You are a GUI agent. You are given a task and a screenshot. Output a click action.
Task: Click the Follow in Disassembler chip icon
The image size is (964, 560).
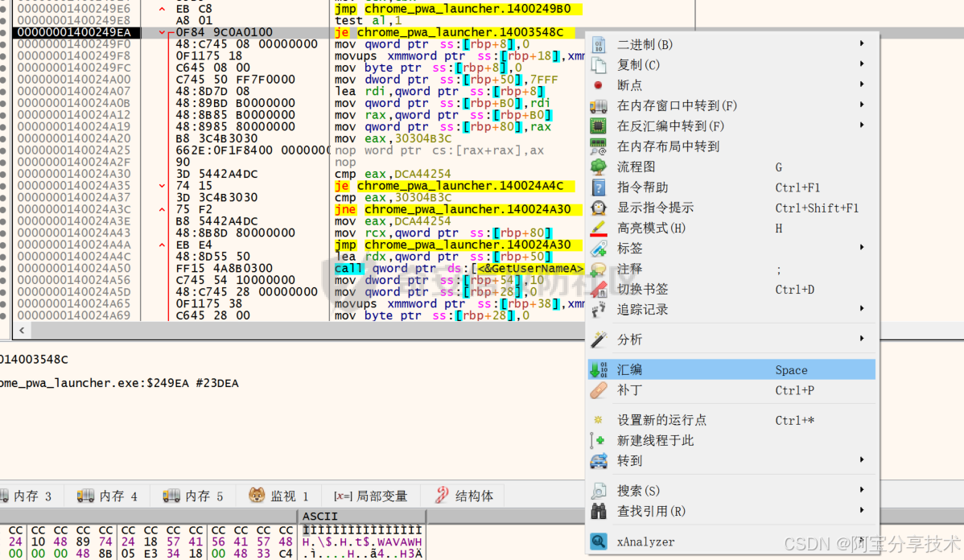click(x=598, y=126)
